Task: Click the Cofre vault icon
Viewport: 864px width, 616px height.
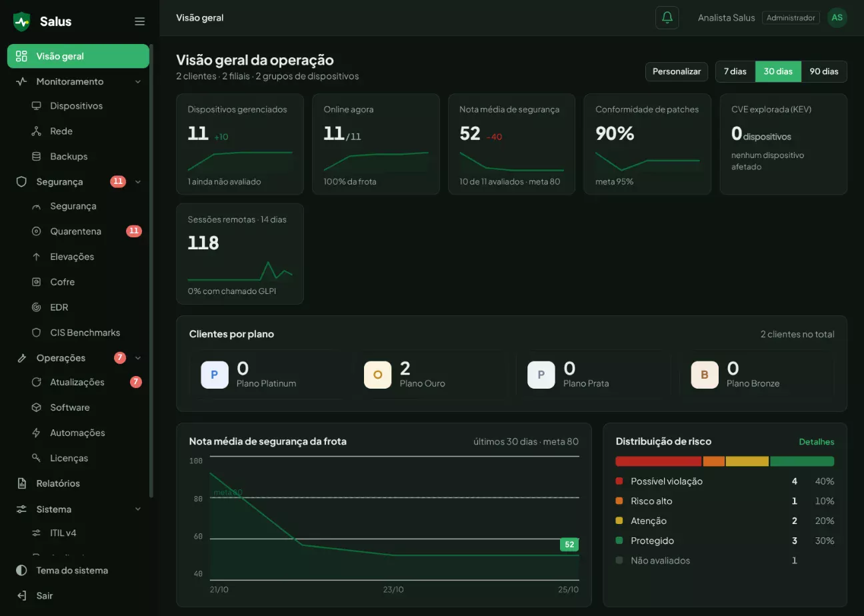Action: [37, 282]
